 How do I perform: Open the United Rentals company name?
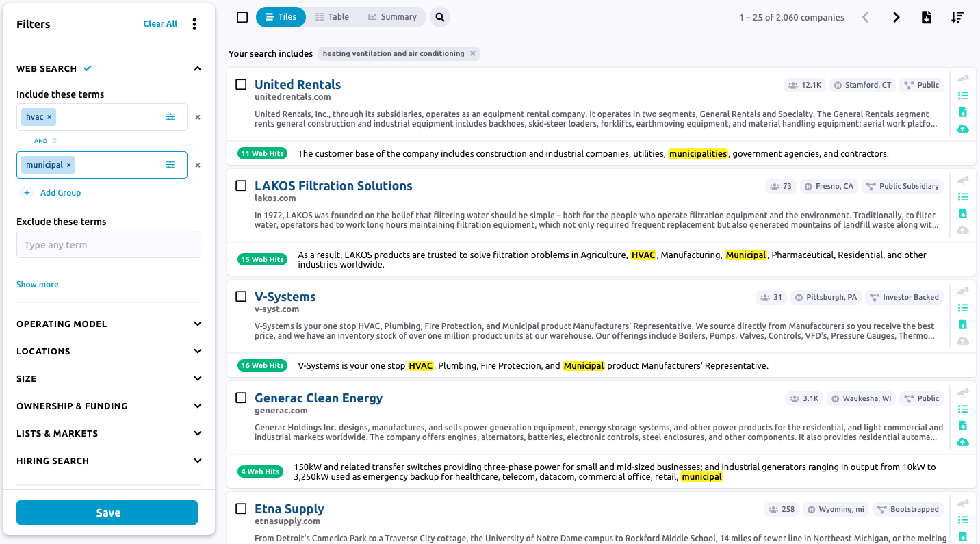coord(298,84)
